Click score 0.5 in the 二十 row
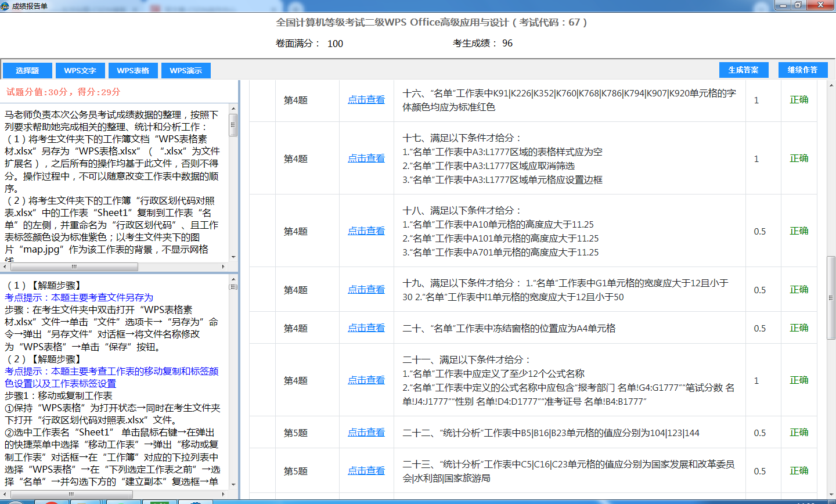The height and width of the screenshot is (504, 836). 759,329
